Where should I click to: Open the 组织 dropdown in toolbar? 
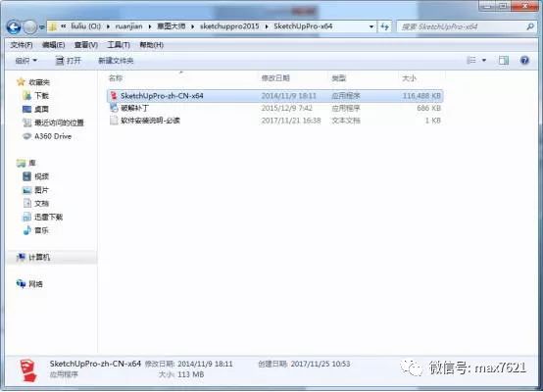click(25, 61)
